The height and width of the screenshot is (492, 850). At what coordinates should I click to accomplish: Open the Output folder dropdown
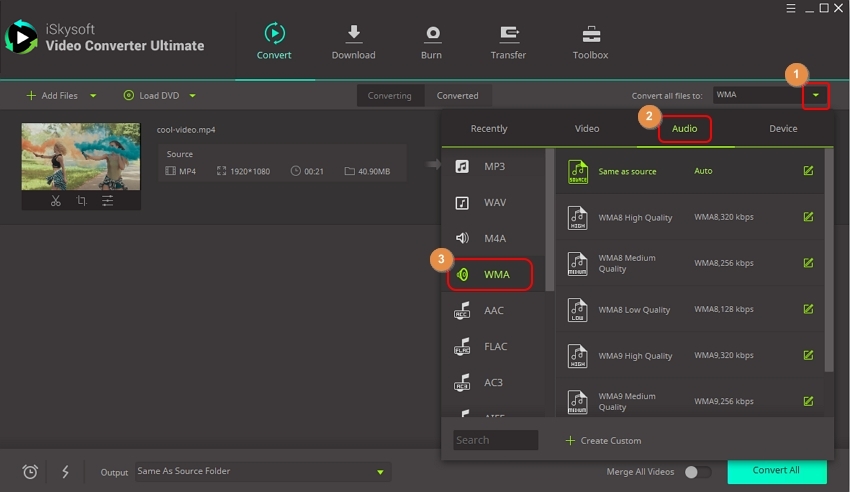380,472
